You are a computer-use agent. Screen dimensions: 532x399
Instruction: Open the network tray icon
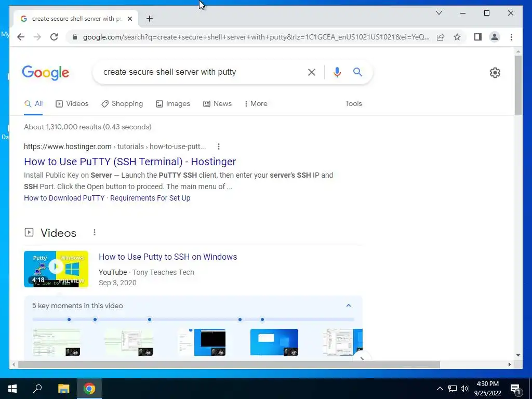pos(453,389)
